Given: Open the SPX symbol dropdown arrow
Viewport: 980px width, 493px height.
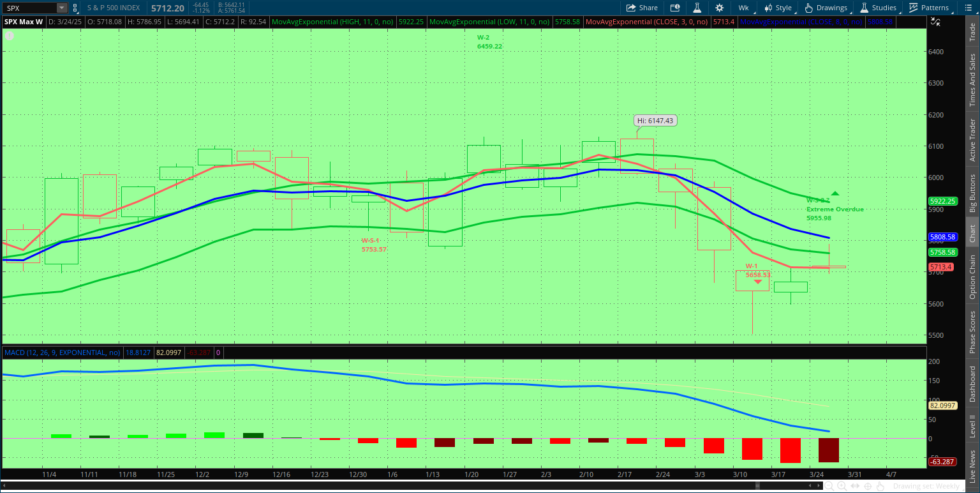Looking at the screenshot, I should [x=61, y=8].
